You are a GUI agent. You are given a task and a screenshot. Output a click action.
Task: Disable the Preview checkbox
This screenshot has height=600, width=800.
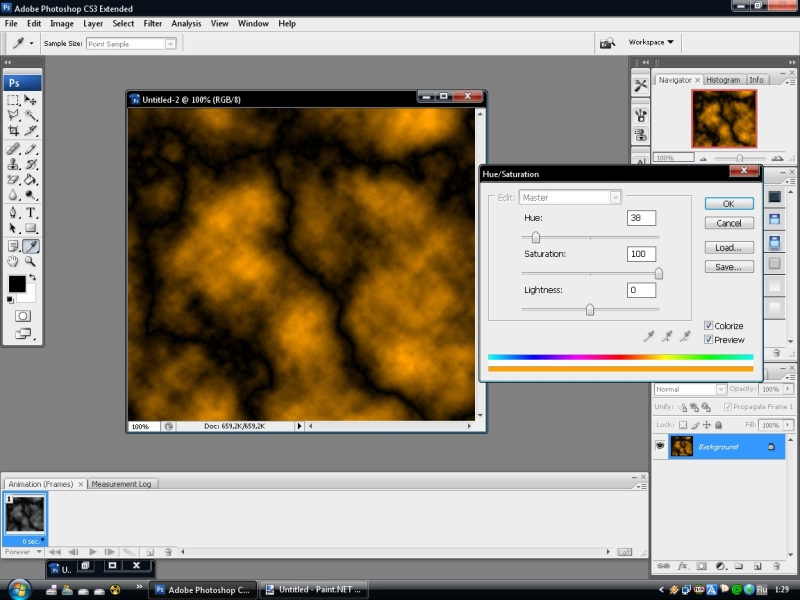pyautogui.click(x=709, y=340)
